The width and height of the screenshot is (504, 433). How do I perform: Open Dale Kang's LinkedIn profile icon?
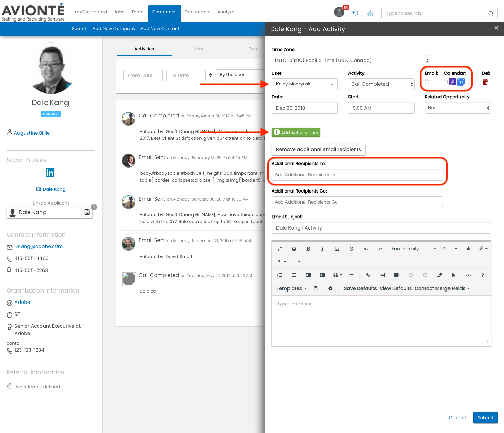[x=50, y=173]
